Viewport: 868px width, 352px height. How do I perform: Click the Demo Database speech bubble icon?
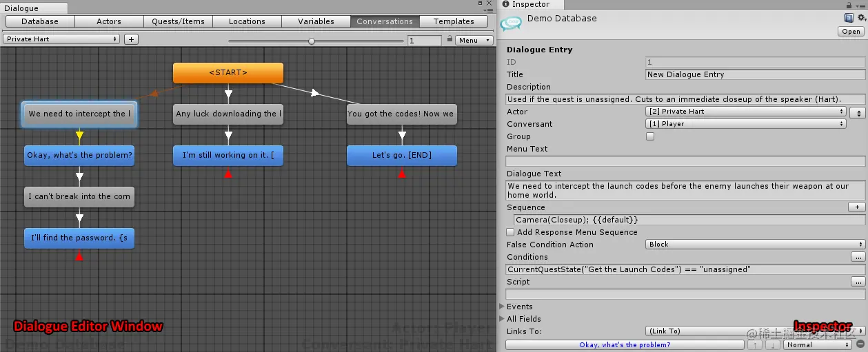click(x=511, y=23)
